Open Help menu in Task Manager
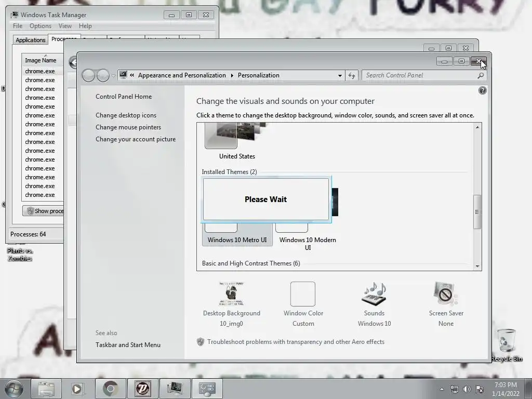Screen dimensions: 532x399 [85, 26]
